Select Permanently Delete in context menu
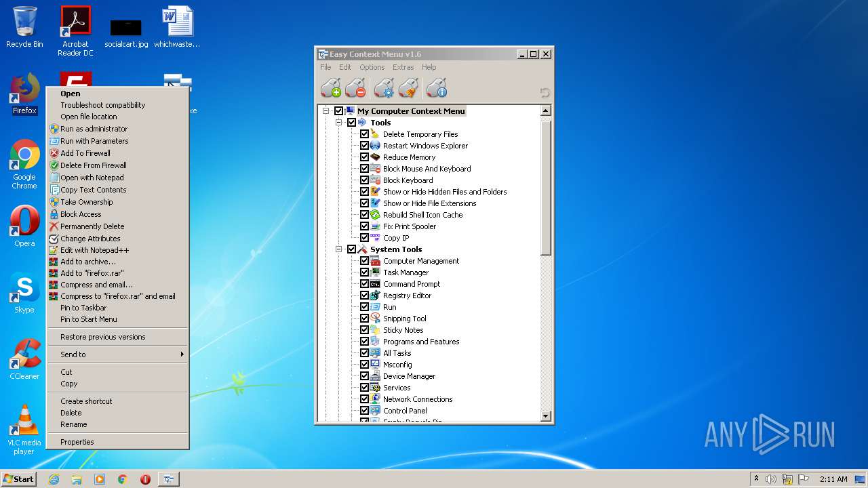The width and height of the screenshot is (868, 488). point(118,226)
